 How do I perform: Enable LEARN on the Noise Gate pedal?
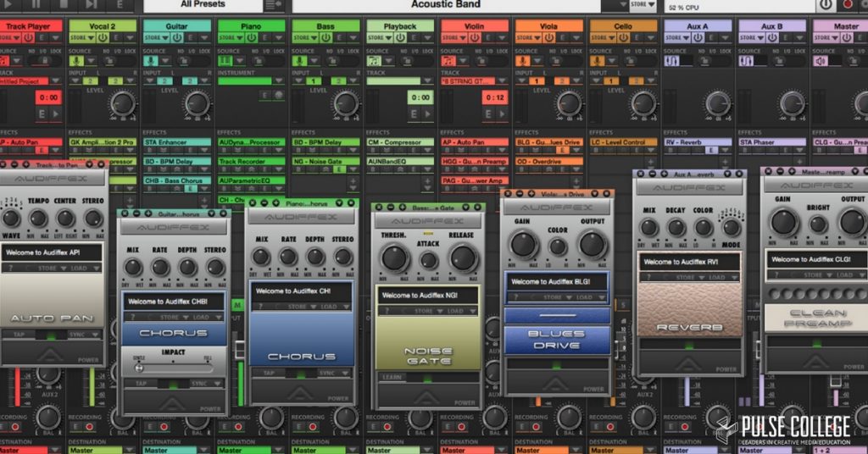(x=392, y=377)
